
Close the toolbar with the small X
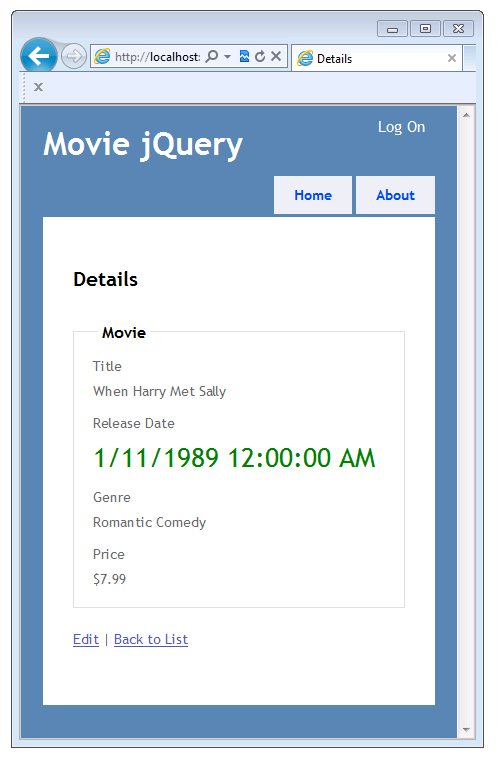point(39,87)
